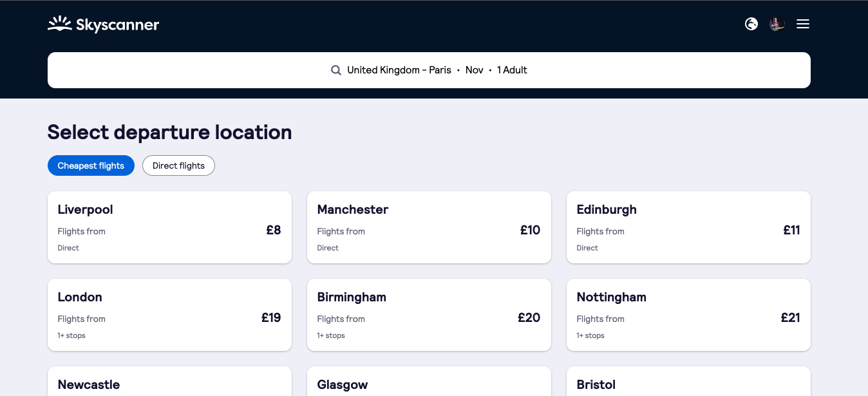The width and height of the screenshot is (868, 396).
Task: Click the search magnifier icon
Action: [x=336, y=70]
